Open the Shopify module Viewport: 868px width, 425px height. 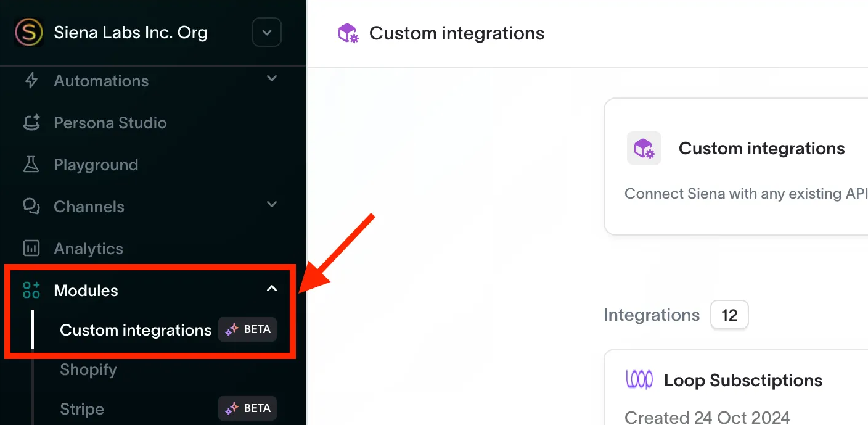pos(88,369)
